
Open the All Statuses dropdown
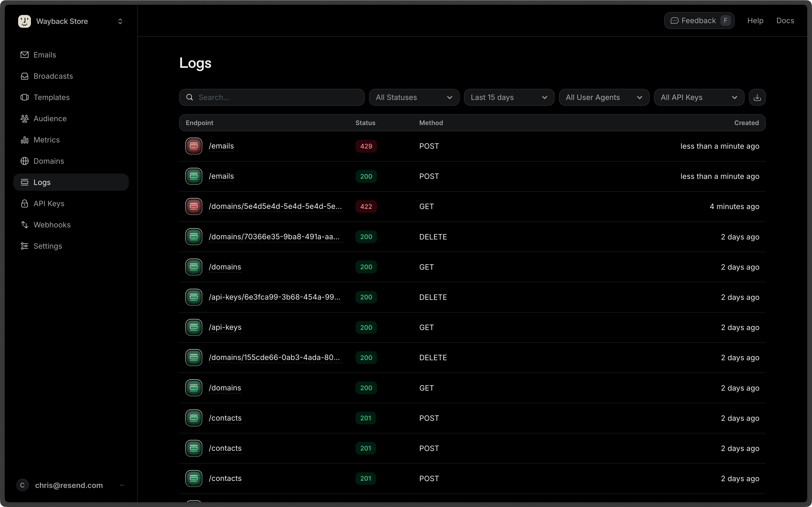click(x=414, y=97)
